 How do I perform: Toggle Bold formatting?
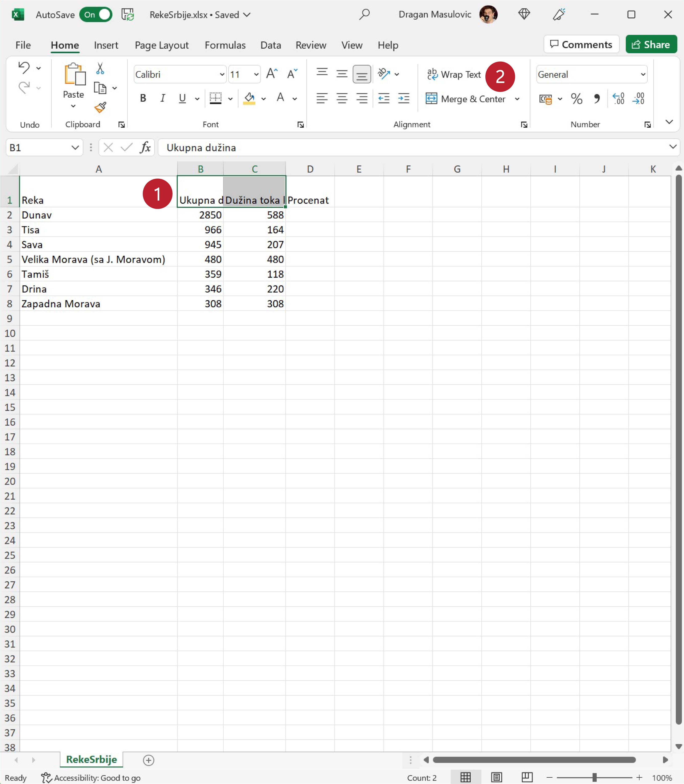coord(143,98)
